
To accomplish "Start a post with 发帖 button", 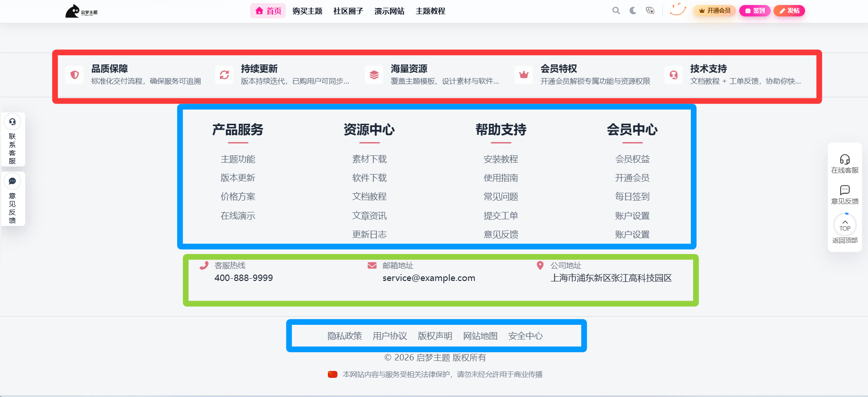I will pyautogui.click(x=789, y=11).
